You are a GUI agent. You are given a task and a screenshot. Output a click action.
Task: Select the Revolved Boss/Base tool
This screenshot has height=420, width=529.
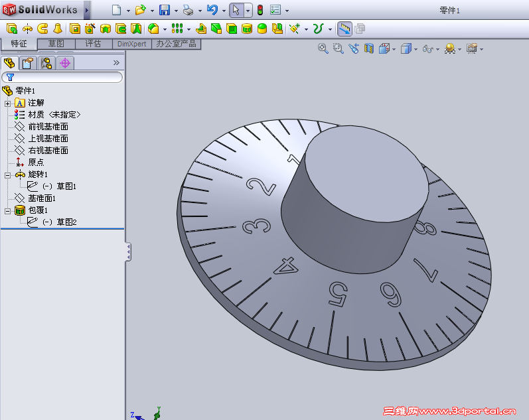(27, 29)
